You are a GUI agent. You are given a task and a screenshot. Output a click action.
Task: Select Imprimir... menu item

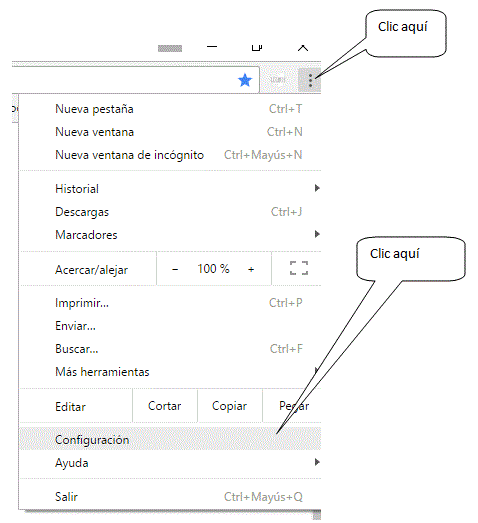[170, 303]
